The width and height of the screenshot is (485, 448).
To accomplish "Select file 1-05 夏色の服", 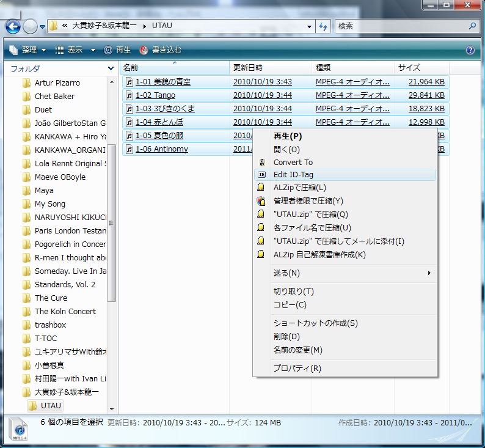I will point(159,136).
